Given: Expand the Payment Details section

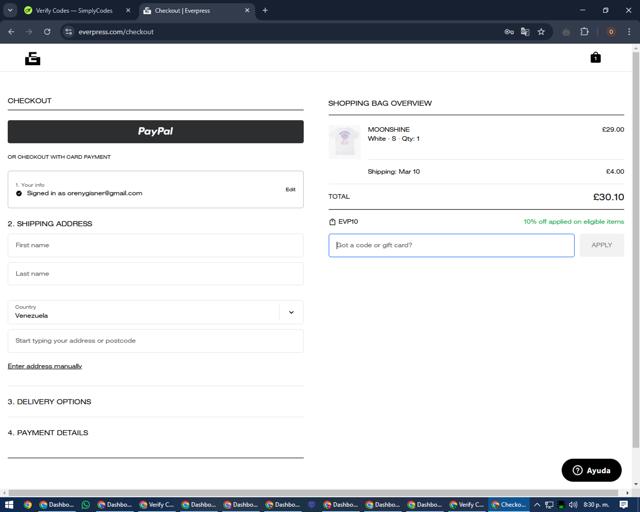Looking at the screenshot, I should [x=48, y=433].
